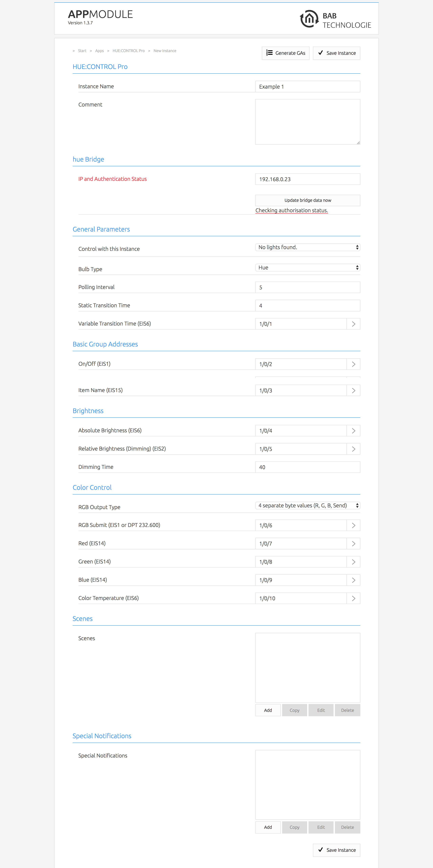433x868 pixels.
Task: Open address picker for RGB Submit
Action: [x=353, y=525]
